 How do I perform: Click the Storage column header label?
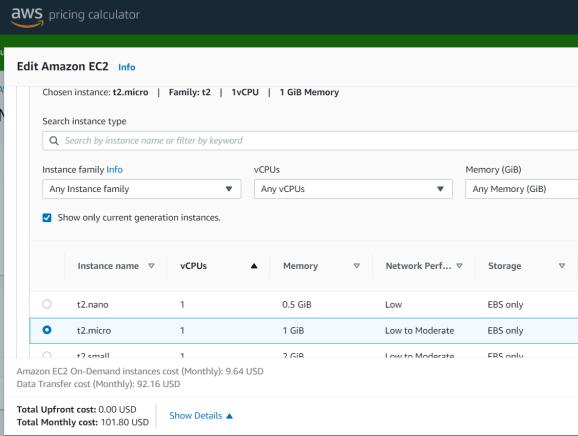point(505,266)
